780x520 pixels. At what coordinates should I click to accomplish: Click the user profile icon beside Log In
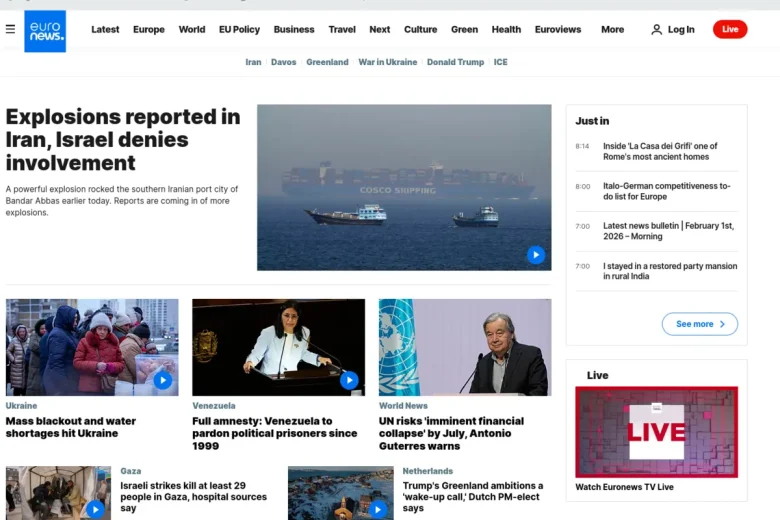click(656, 29)
